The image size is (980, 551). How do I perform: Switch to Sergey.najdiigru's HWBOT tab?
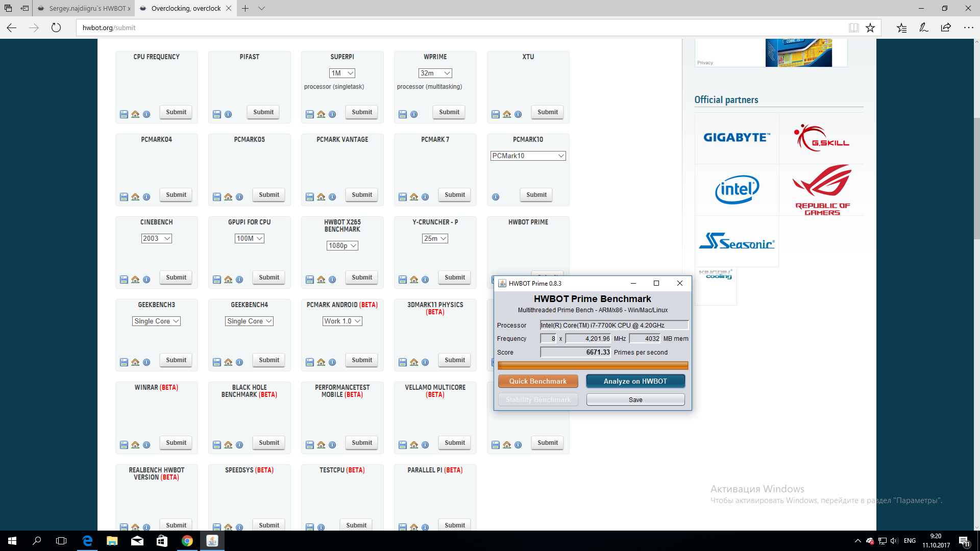84,8
